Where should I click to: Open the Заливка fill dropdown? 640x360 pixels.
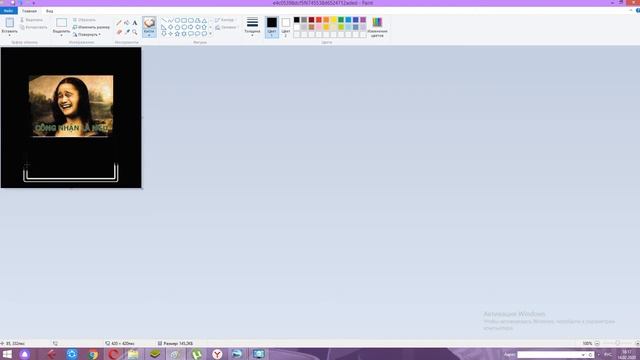[226, 27]
